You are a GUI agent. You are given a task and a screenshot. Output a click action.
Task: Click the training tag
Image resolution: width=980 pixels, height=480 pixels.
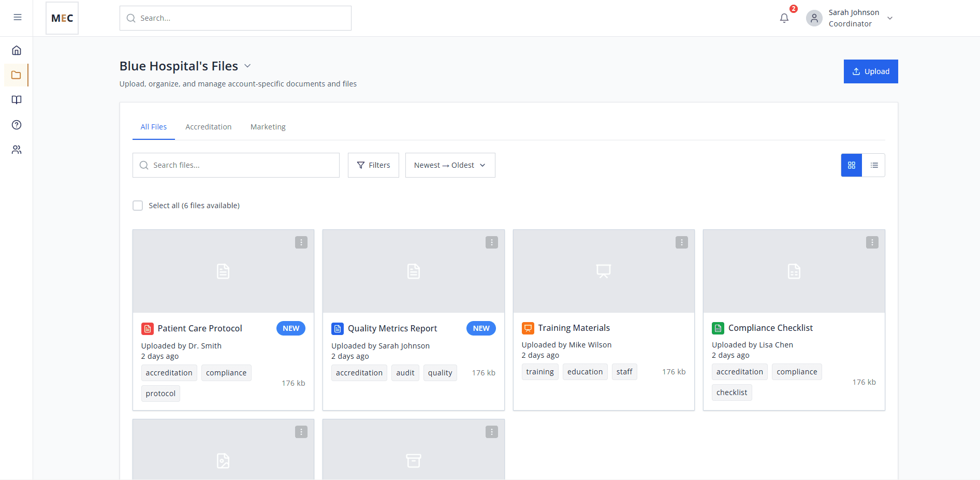tap(540, 372)
